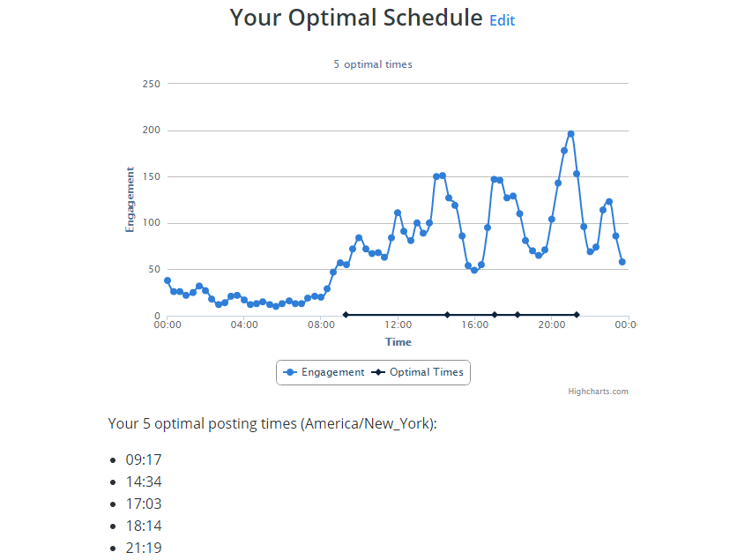Click the peak engagement data point near 200
The image size is (730, 560).
click(x=571, y=131)
